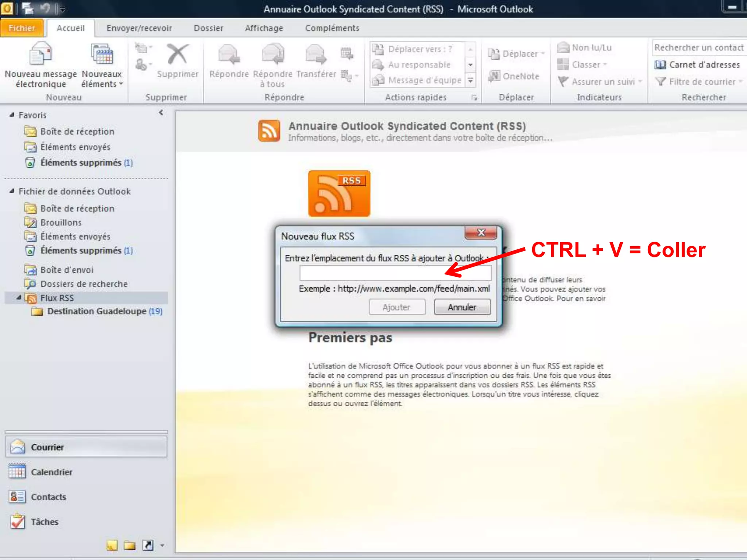Switch to the Dossier tab
747x560 pixels.
point(208,28)
